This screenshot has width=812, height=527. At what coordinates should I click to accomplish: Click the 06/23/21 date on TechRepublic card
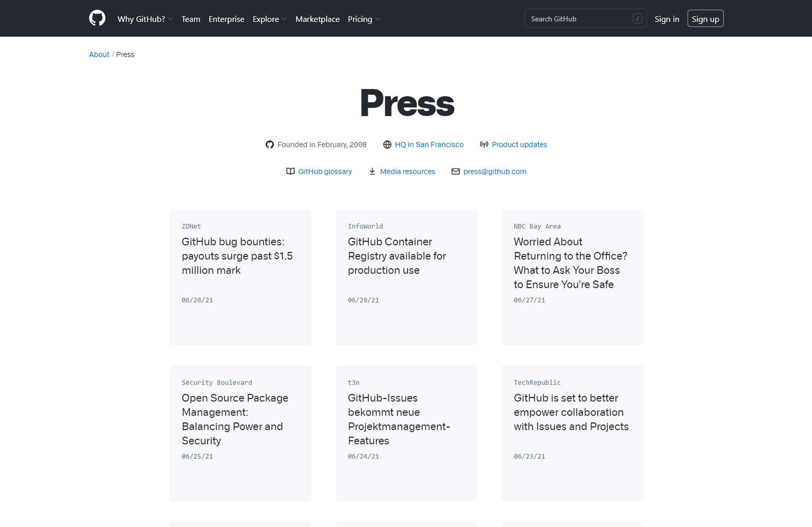pos(529,456)
